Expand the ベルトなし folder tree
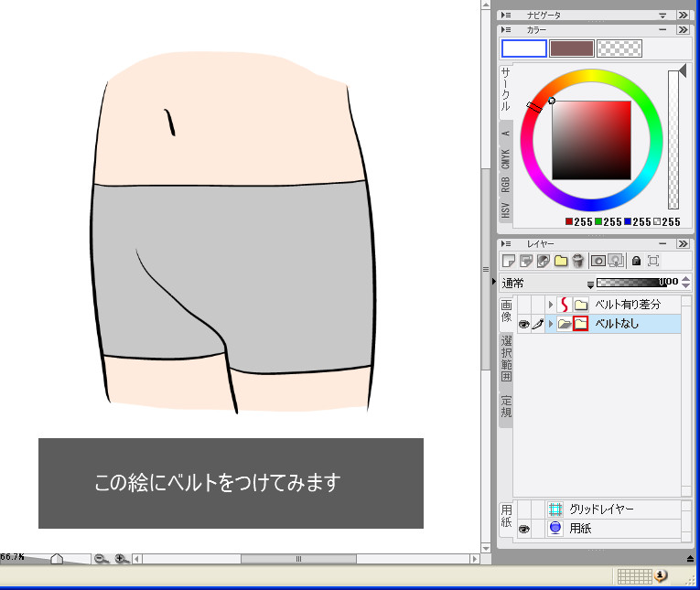The image size is (700, 590). (551, 324)
